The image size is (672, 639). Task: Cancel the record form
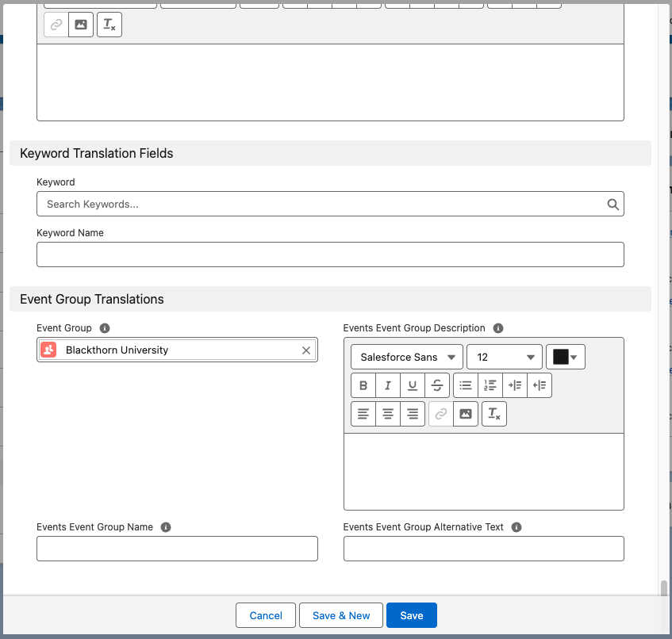click(266, 616)
